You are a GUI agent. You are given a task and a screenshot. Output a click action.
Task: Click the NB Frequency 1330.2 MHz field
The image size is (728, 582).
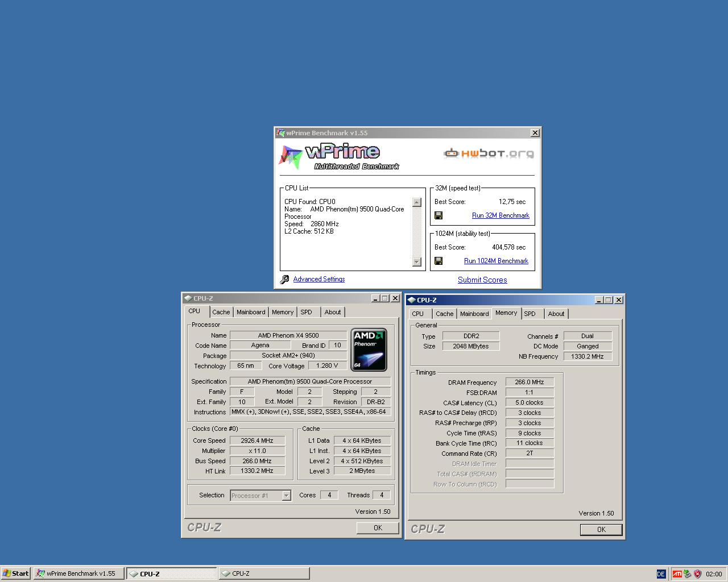tap(588, 356)
